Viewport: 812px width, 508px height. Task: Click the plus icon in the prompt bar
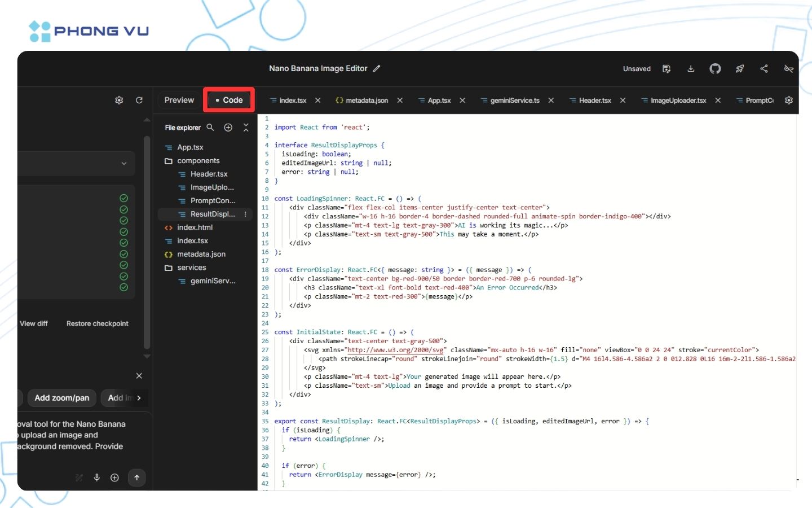(x=114, y=478)
